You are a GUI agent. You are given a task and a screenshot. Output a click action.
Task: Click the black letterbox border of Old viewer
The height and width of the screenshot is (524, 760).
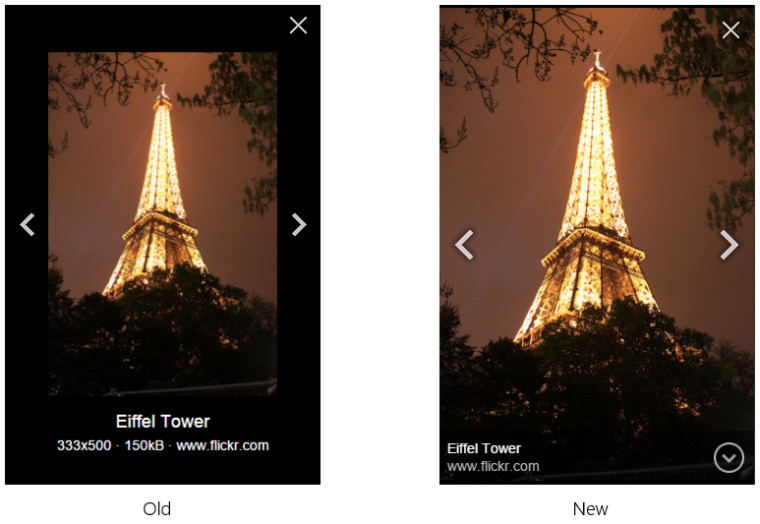pos(162,29)
